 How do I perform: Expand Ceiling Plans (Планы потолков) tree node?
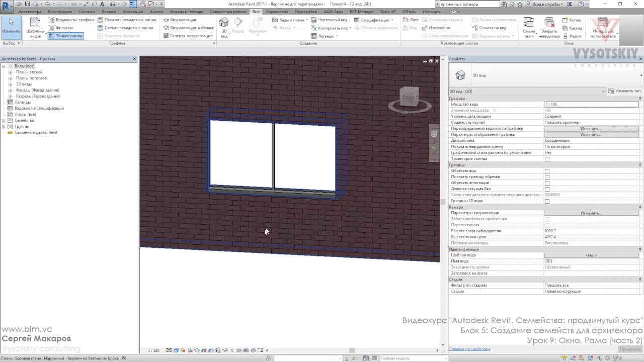10,78
